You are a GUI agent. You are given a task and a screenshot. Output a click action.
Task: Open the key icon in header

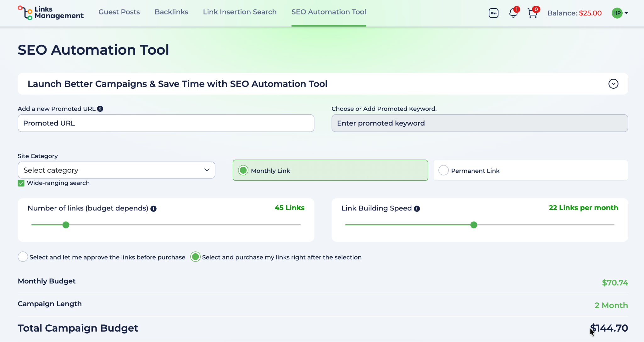tap(493, 13)
